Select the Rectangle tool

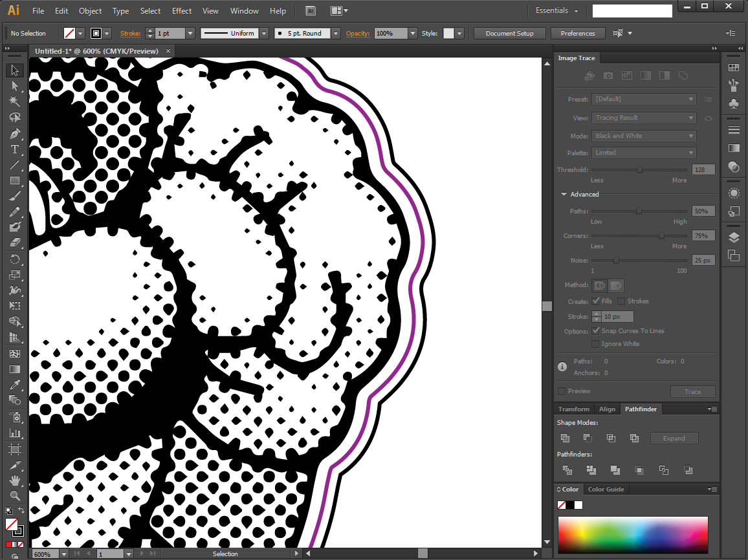(15, 181)
